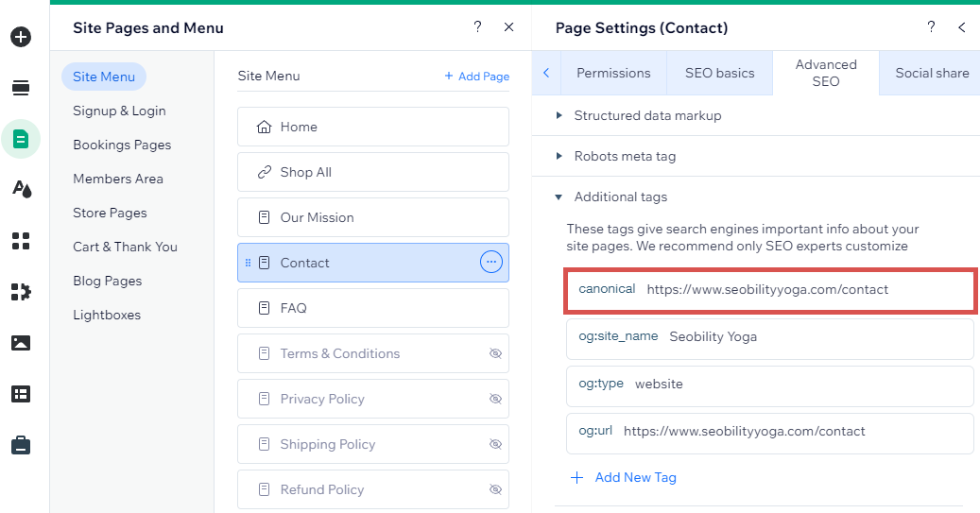Select the Our Mission page row
Screen dimensions: 980x513
point(373,217)
